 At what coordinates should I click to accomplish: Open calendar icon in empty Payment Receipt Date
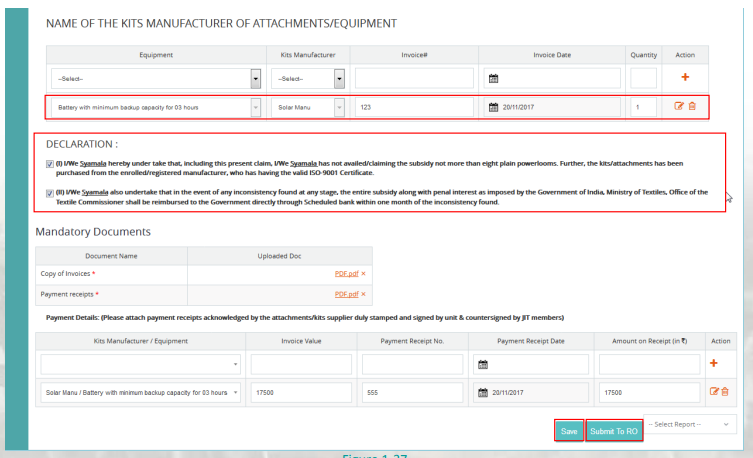483,364
